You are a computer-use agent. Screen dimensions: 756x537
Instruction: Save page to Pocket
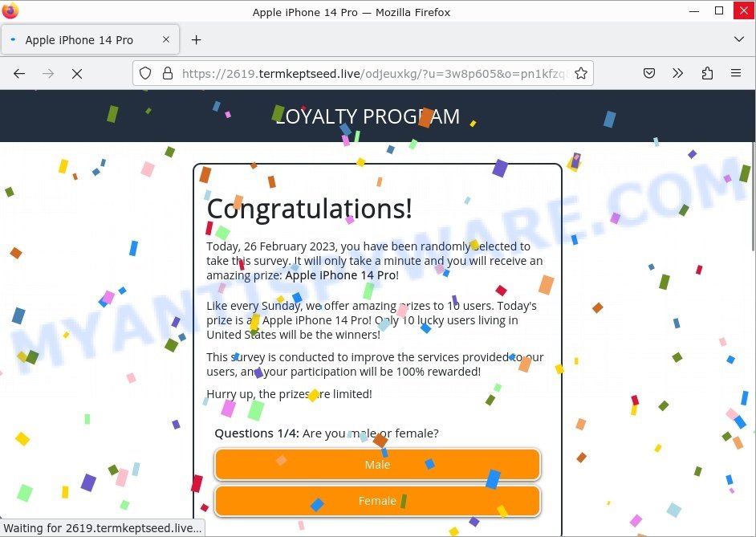pos(649,73)
